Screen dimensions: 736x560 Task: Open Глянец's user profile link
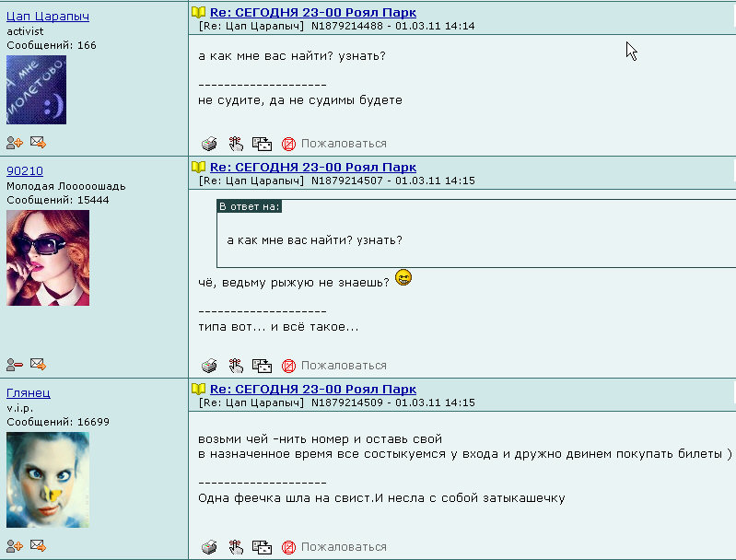(x=29, y=392)
